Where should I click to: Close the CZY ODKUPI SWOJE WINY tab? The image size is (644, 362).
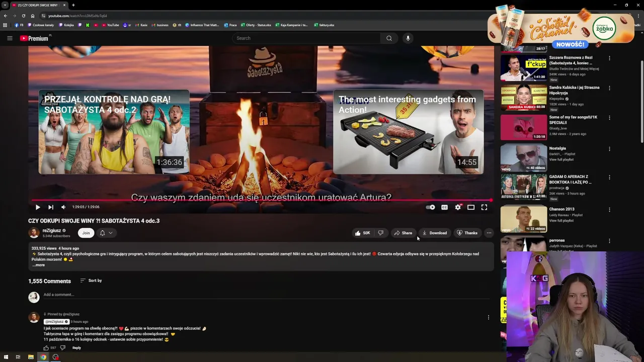coord(65,5)
